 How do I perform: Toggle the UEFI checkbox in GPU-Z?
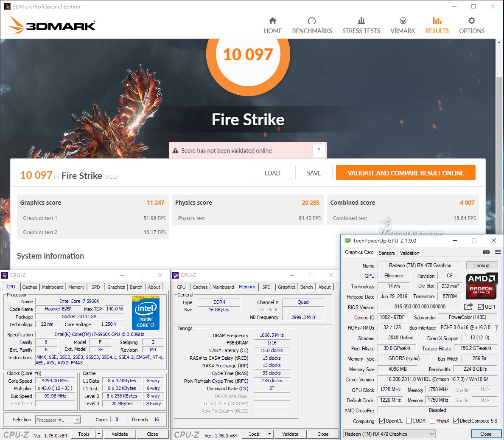pos(481,307)
